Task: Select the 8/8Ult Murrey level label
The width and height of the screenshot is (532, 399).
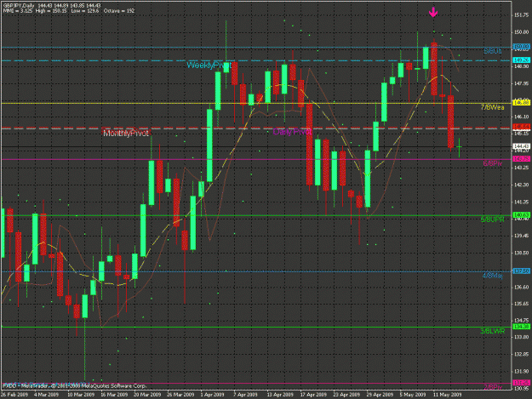Action: coord(493,51)
